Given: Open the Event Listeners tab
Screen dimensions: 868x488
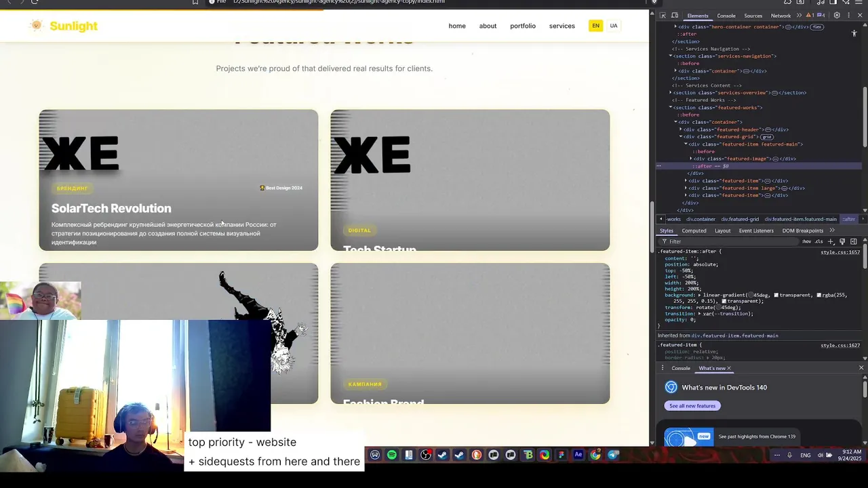Looking at the screenshot, I should tap(756, 230).
